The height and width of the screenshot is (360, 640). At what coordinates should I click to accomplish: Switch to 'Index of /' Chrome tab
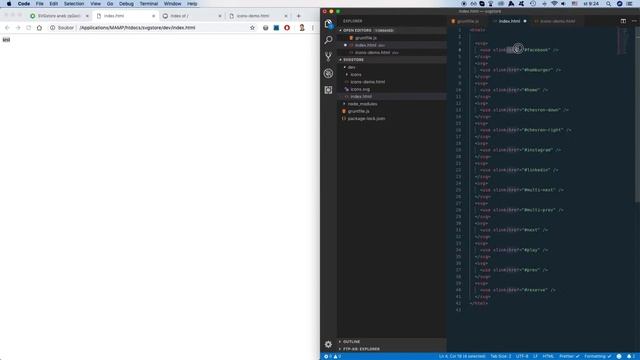pos(192,16)
